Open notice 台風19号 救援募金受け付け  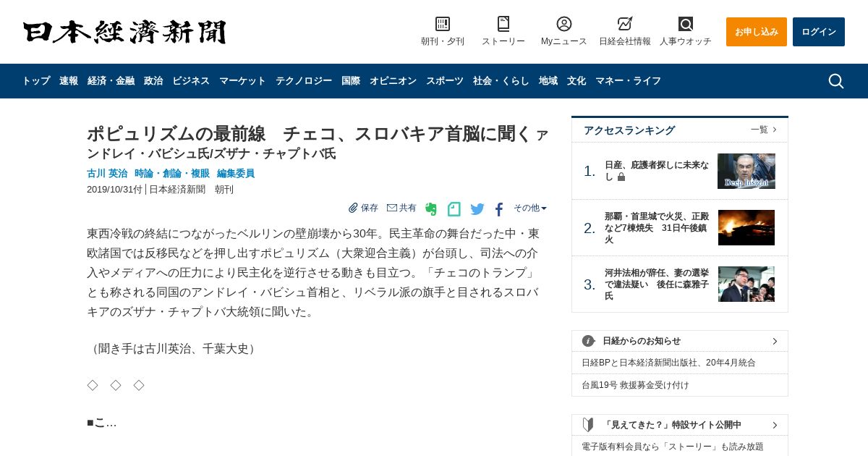pyautogui.click(x=635, y=385)
